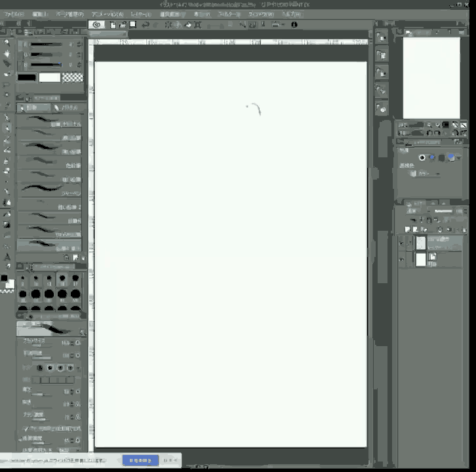Click the layer color effect icon in Layer Property
Image resolution: width=476 pixels, height=472 pixels.
pos(451,157)
